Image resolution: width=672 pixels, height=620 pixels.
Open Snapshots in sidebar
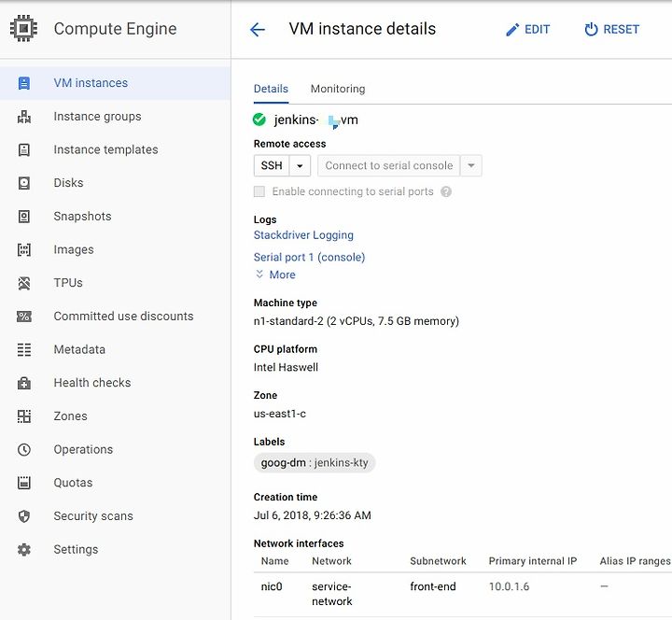tap(116, 216)
